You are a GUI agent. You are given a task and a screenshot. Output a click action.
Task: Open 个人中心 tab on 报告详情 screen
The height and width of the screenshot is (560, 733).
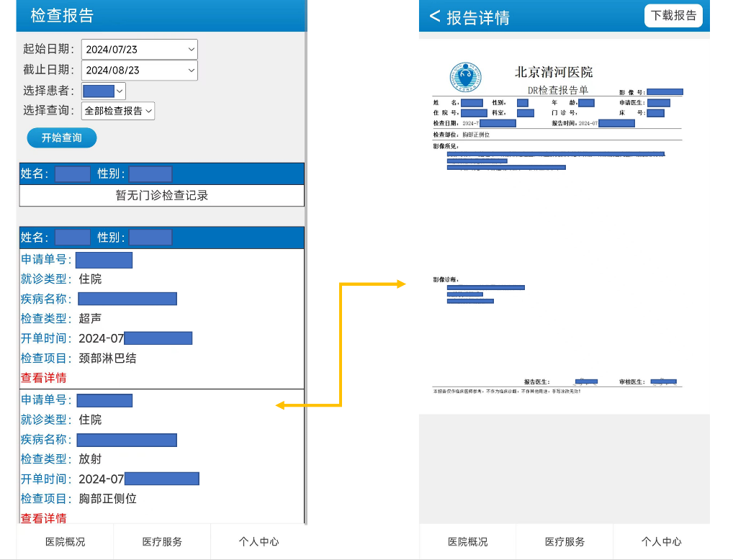(x=661, y=541)
